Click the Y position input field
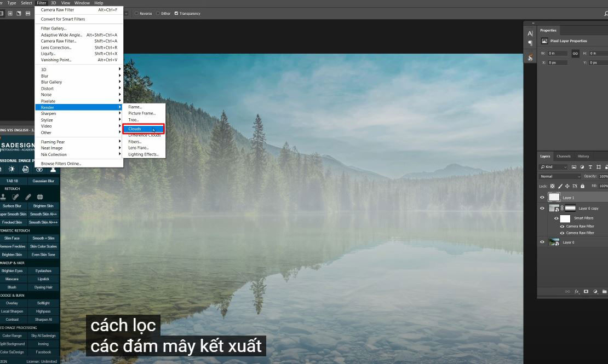This screenshot has width=608, height=364. coord(598,62)
